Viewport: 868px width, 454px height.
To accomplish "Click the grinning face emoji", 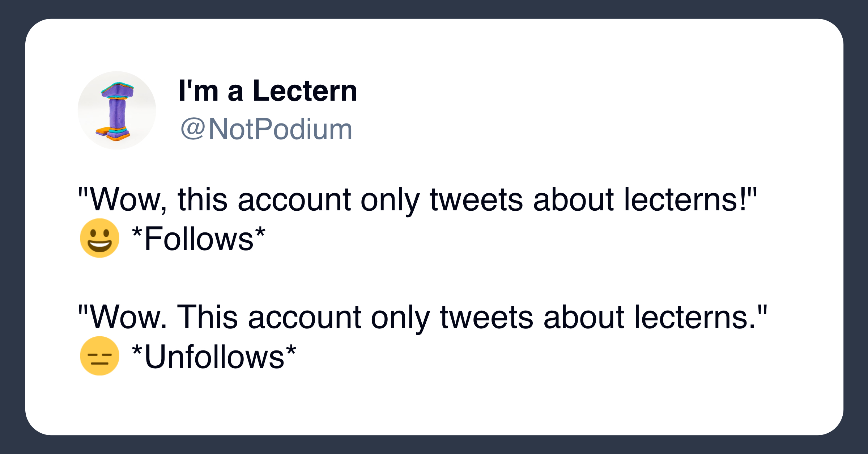I will point(99,238).
